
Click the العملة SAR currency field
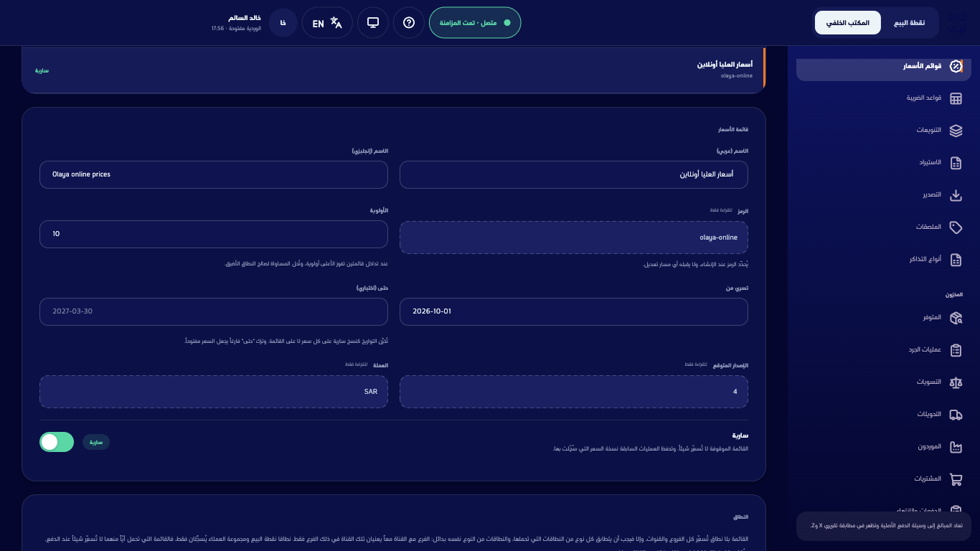click(214, 392)
